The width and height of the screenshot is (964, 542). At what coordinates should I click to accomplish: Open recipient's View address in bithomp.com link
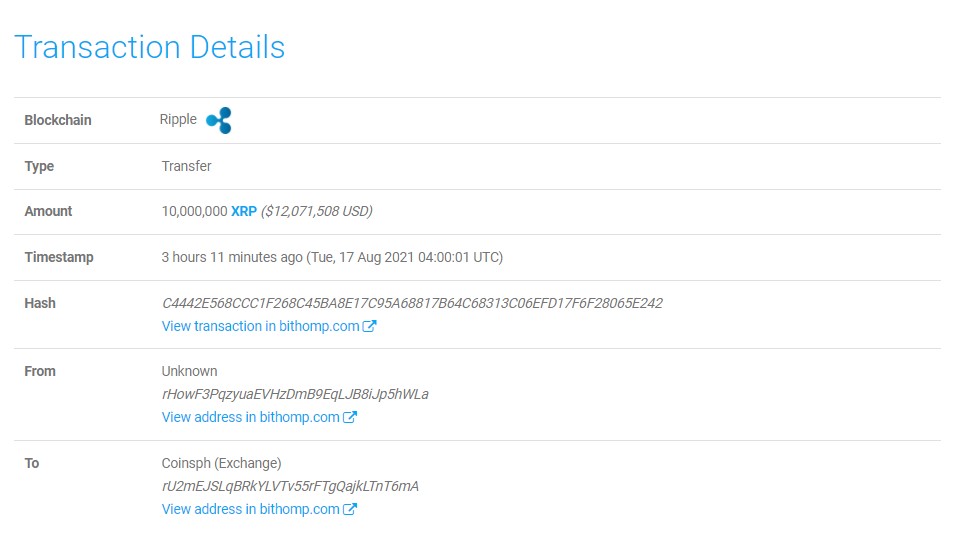(250, 509)
